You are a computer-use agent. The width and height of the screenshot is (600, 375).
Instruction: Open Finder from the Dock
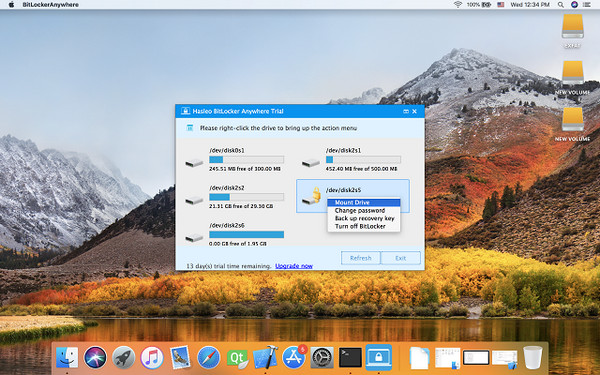point(67,357)
